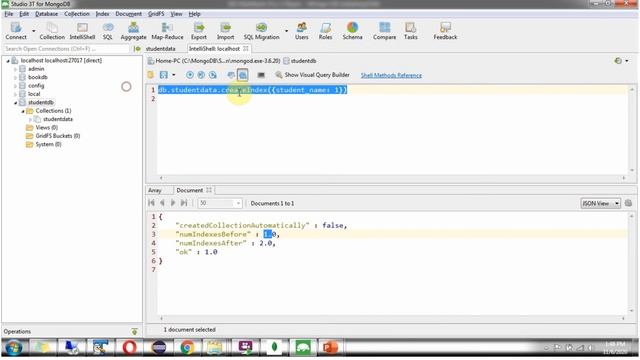Image resolution: width=640 pixels, height=360 pixels.
Task: Click the highlighted result view toggle icon
Action: pyautogui.click(x=242, y=75)
